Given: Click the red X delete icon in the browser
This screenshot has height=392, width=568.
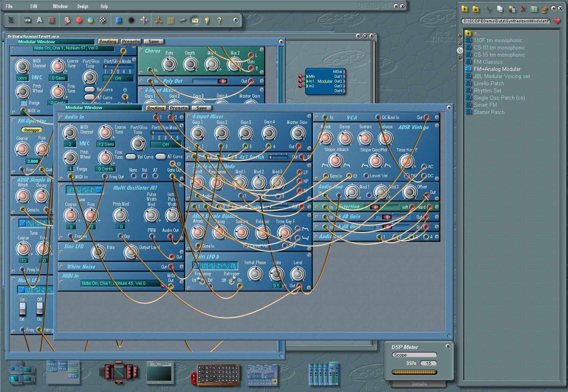Looking at the screenshot, I should coord(523,9).
